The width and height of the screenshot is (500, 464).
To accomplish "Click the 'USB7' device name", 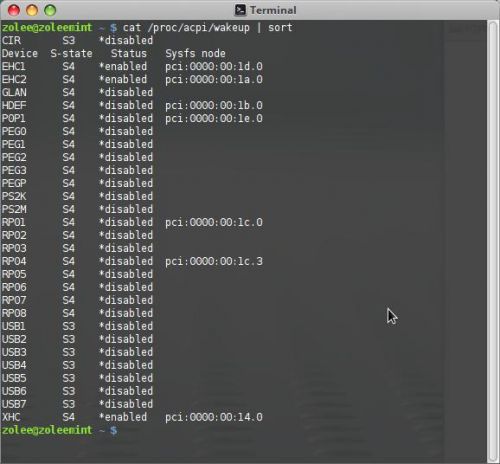I will point(14,404).
